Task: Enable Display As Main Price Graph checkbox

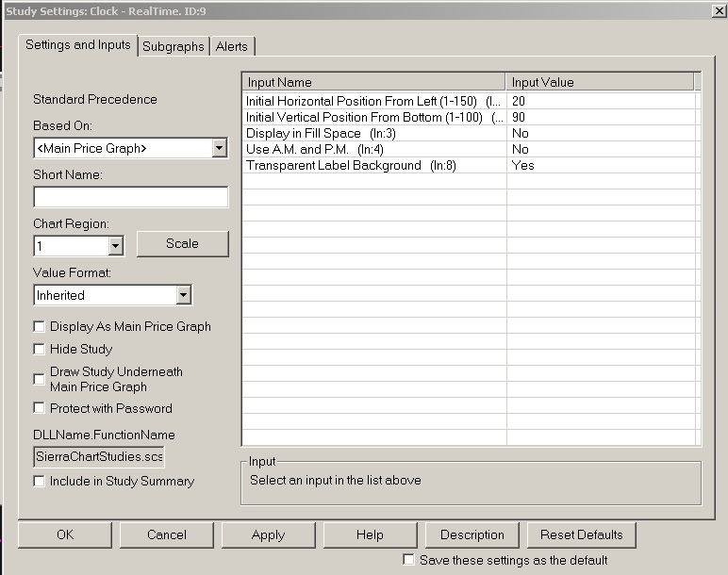Action: tap(40, 326)
